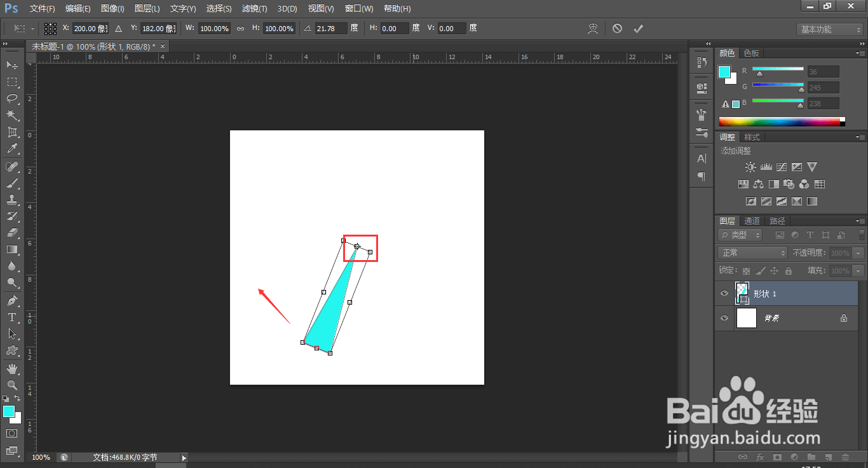
Task: Open layer style fx menu
Action: click(759, 457)
